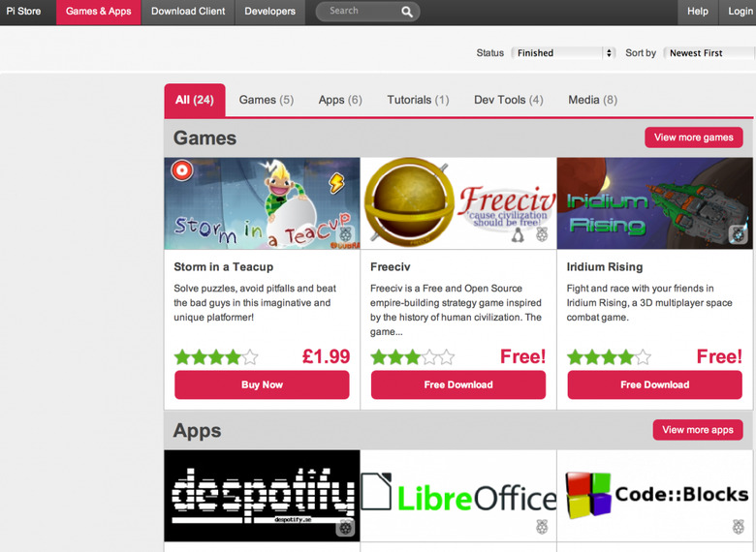The width and height of the screenshot is (756, 552).
Task: Click the Games section heading
Action: 205,138
